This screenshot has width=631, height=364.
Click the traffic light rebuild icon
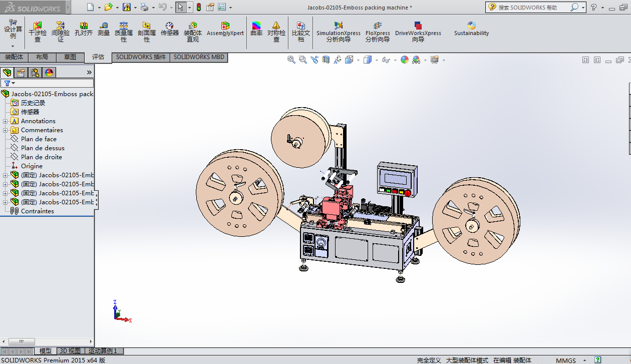tap(198, 7)
